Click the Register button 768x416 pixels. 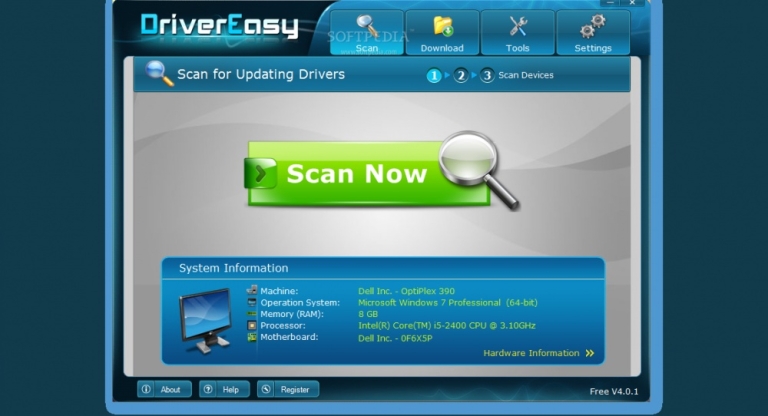(288, 390)
